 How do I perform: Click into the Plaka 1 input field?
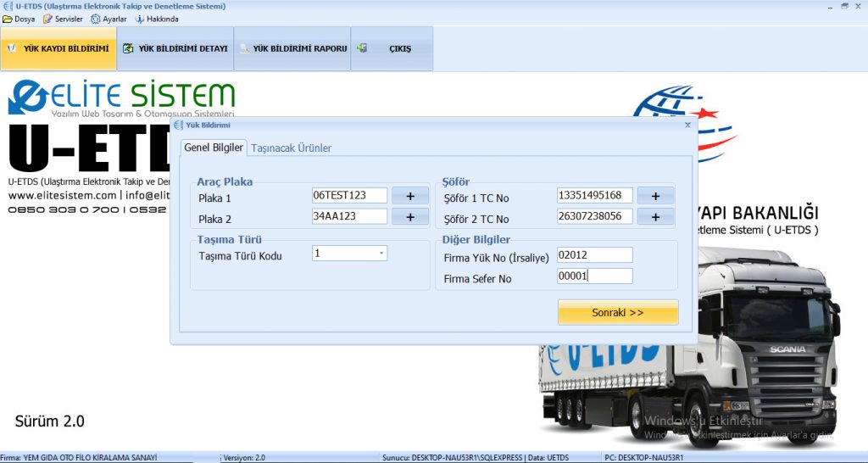pos(349,196)
